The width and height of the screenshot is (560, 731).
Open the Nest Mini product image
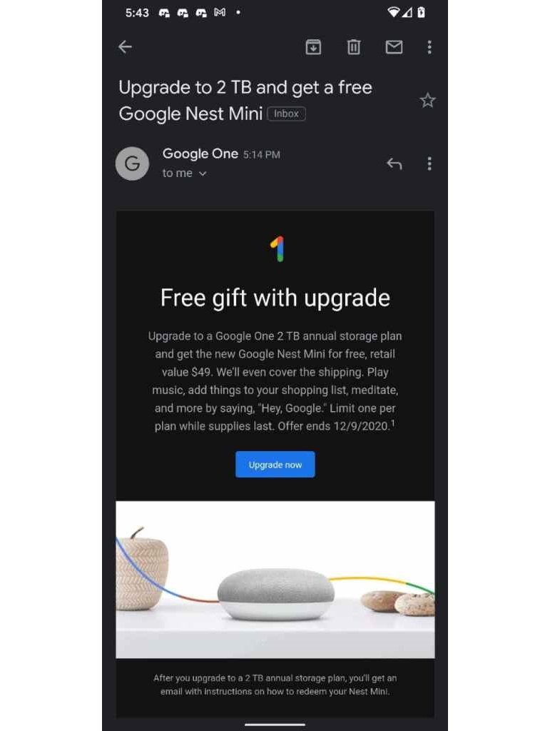[275, 580]
